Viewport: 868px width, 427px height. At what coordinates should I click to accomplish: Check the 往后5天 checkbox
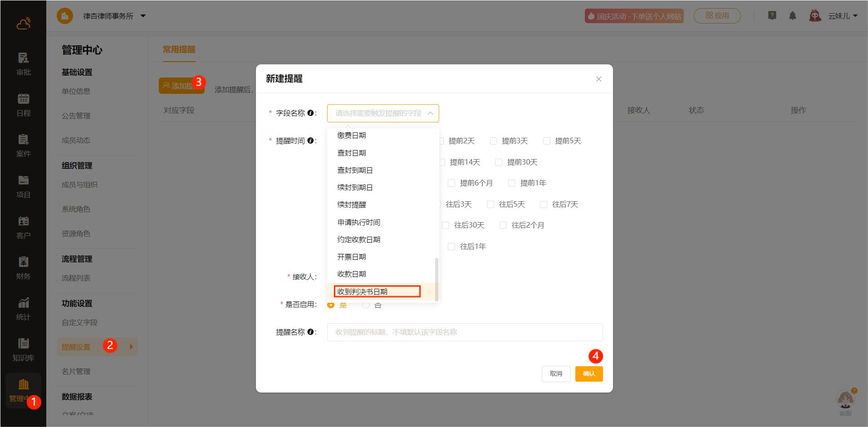tap(490, 204)
